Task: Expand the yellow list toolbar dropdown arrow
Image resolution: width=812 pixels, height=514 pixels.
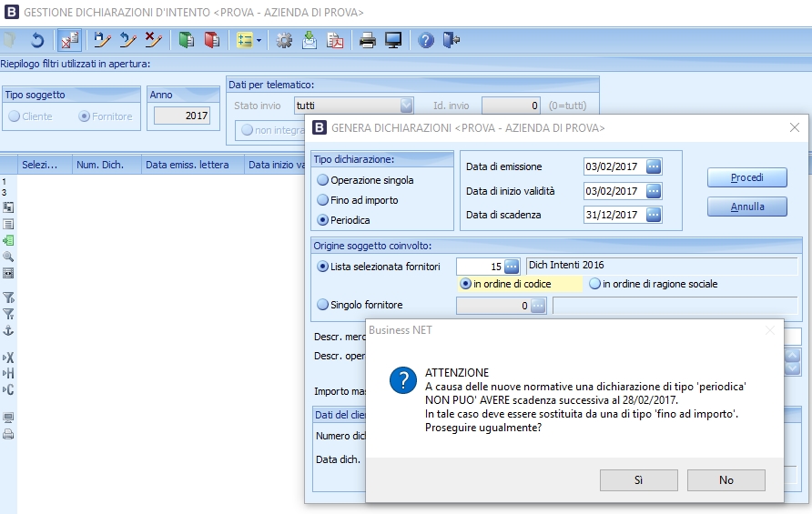Action: [x=259, y=40]
